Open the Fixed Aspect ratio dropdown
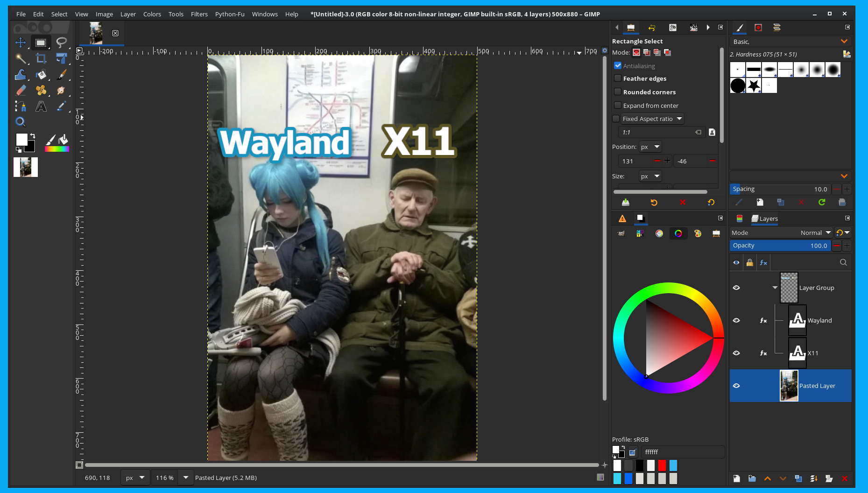The height and width of the screenshot is (493, 868). (653, 119)
